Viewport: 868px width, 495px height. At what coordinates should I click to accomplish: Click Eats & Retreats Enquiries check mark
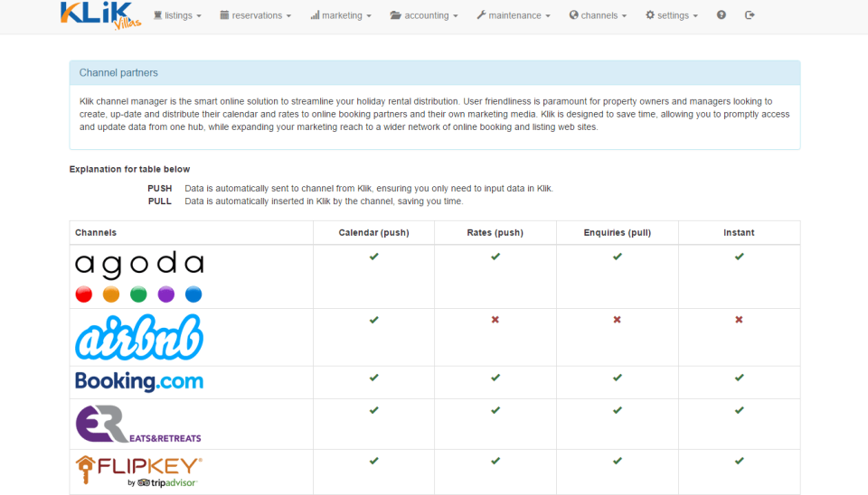[x=618, y=410]
